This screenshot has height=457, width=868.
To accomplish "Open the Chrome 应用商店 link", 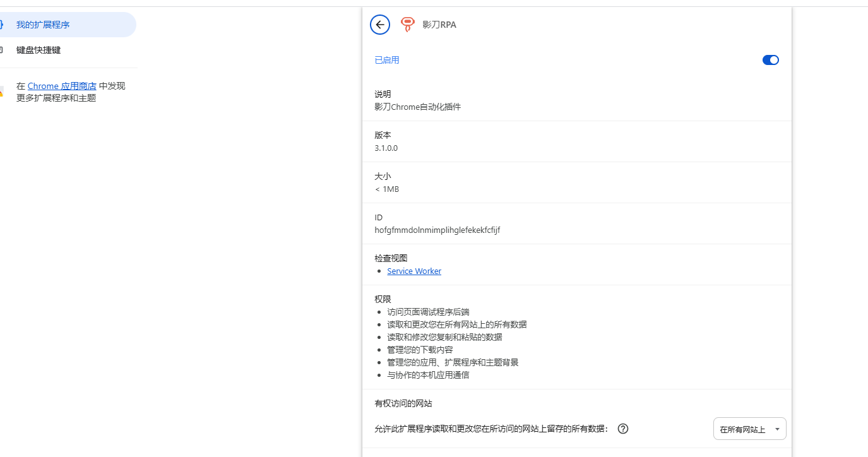I will click(62, 86).
